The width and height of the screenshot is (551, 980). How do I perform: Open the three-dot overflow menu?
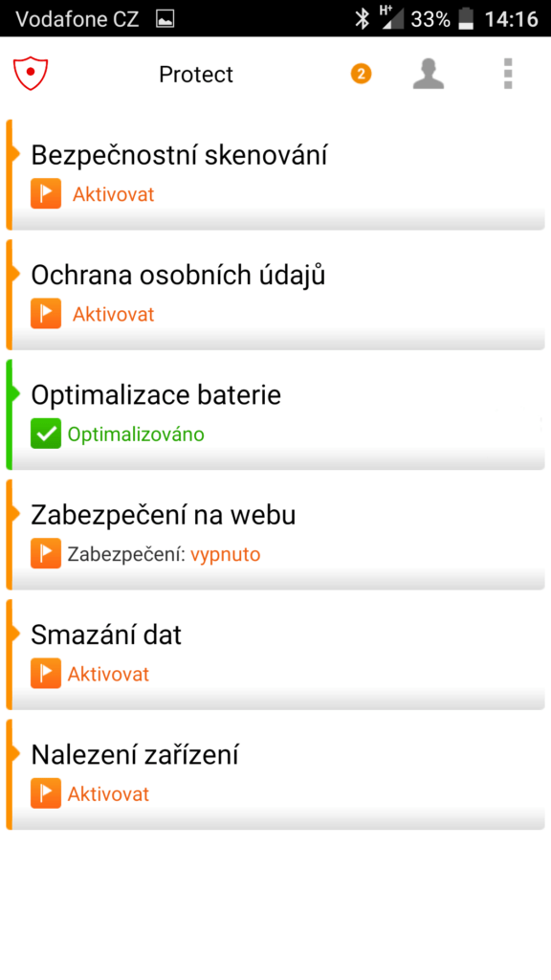(508, 74)
